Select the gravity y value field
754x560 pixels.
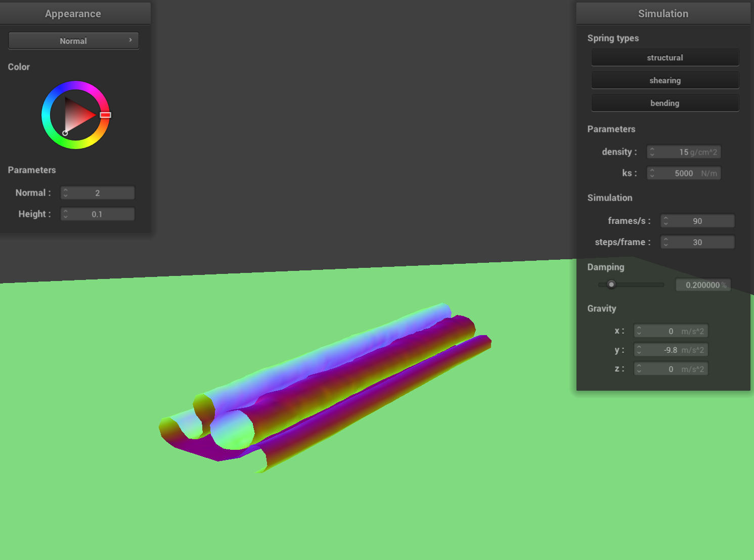671,350
